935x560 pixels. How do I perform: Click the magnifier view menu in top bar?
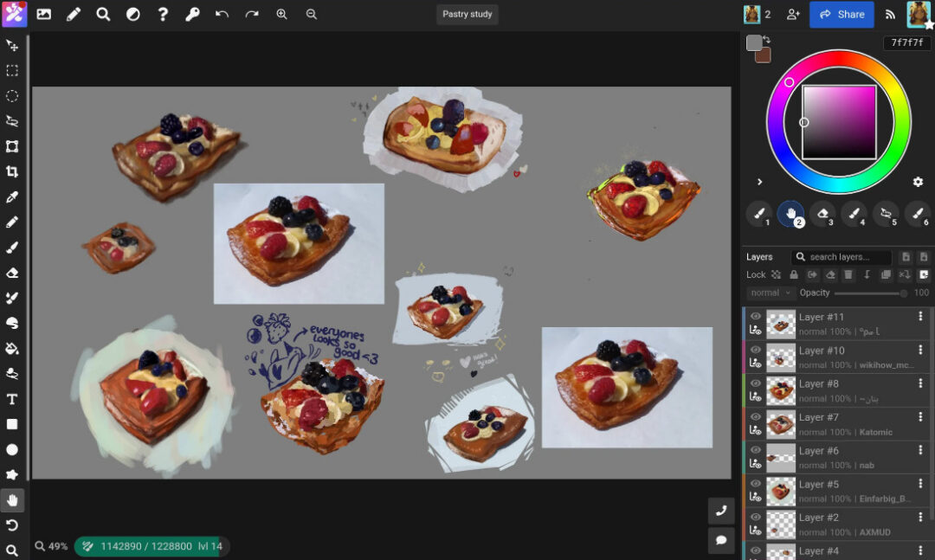click(103, 15)
